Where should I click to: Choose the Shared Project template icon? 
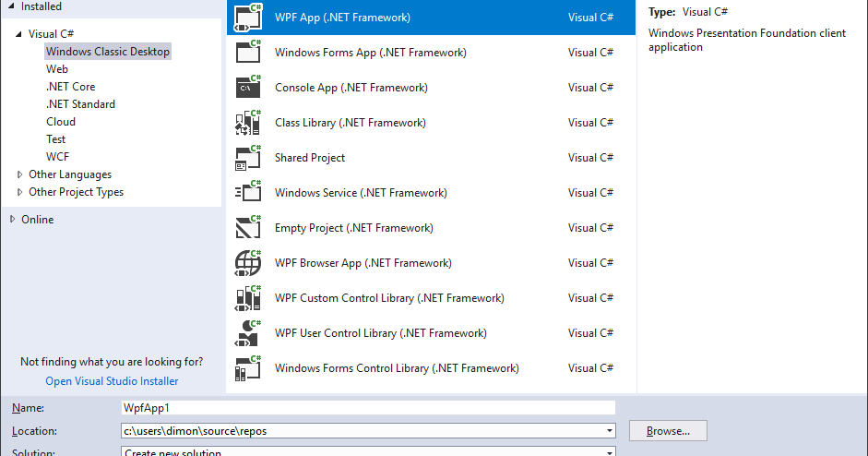[248, 158]
